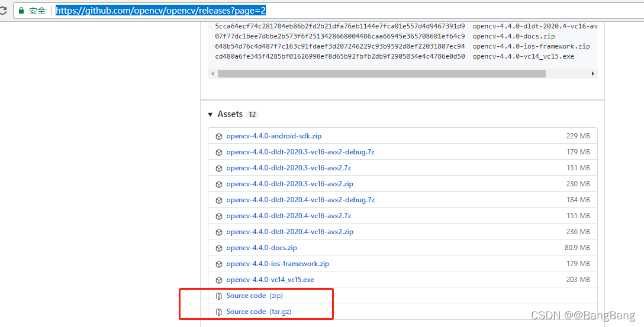Viewport: 644px width, 327px height.
Task: Collapse the Assets section triangle
Action: (x=210, y=114)
